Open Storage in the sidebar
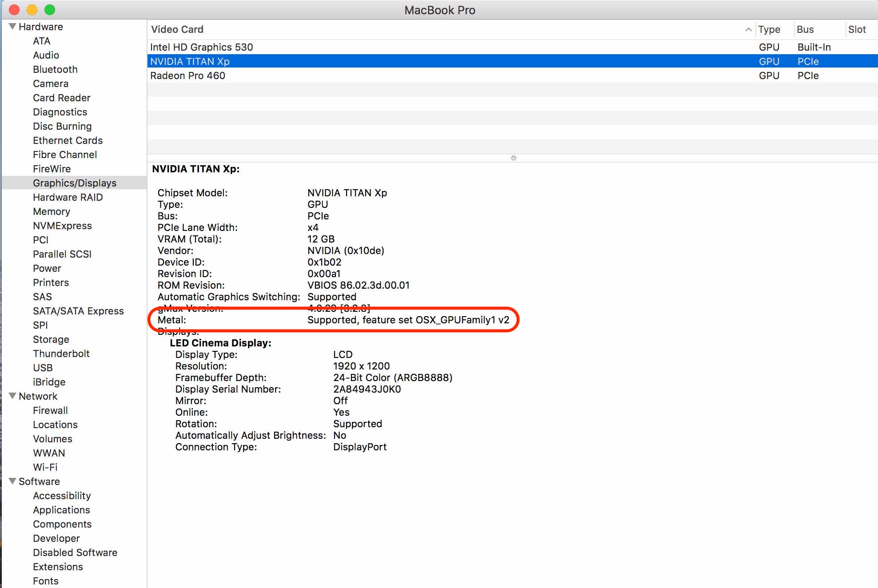Image resolution: width=878 pixels, height=588 pixels. click(51, 339)
